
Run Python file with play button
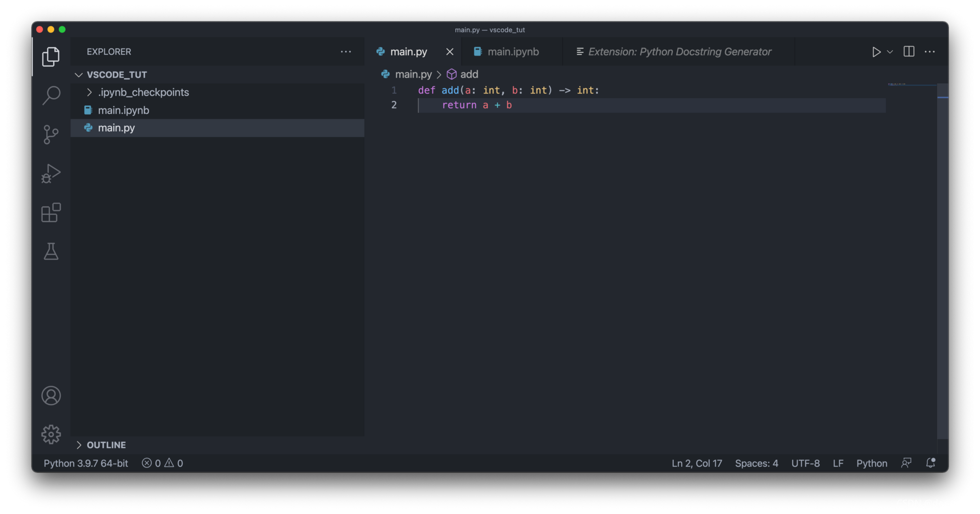876,51
